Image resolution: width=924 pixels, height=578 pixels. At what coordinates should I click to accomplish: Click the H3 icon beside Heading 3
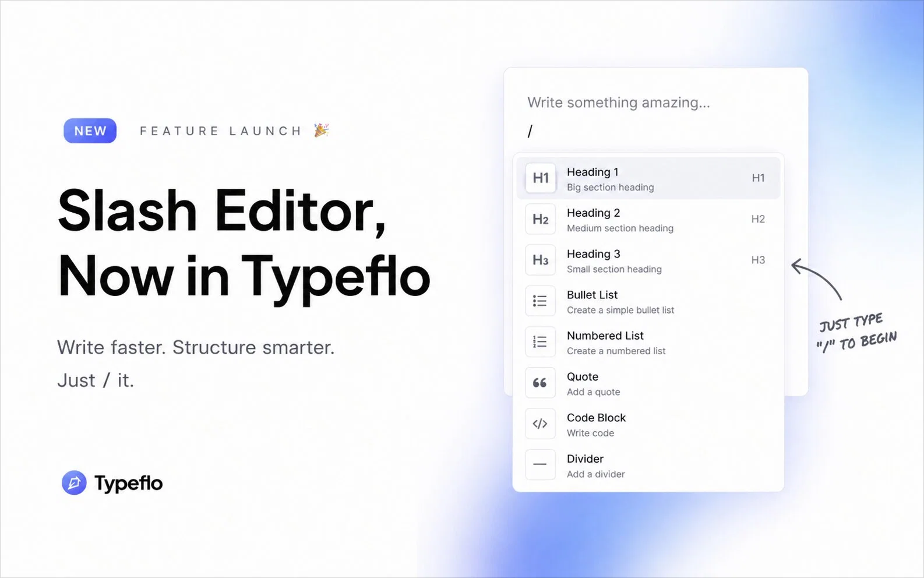pyautogui.click(x=540, y=260)
